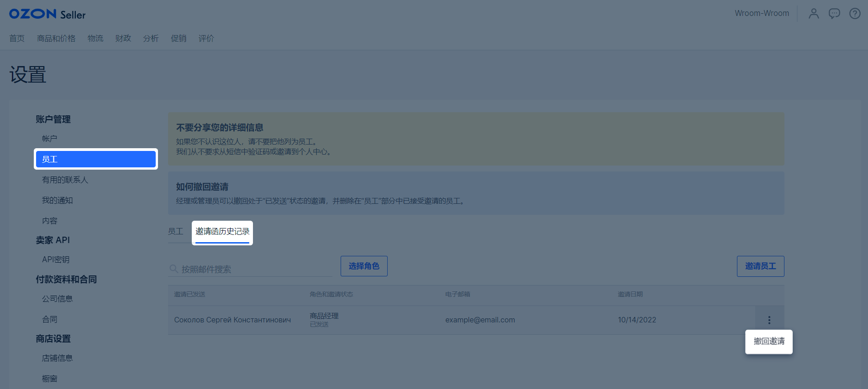
Task: Open 合同 in sidebar
Action: pos(50,319)
